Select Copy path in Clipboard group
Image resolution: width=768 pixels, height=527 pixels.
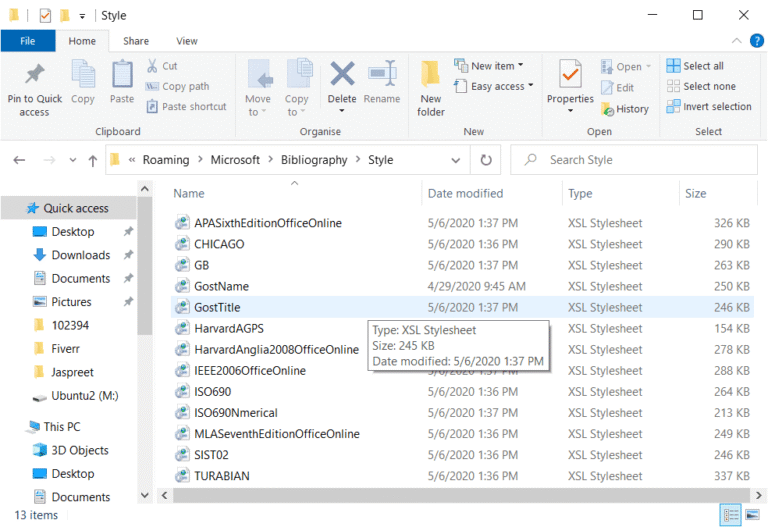click(x=178, y=86)
